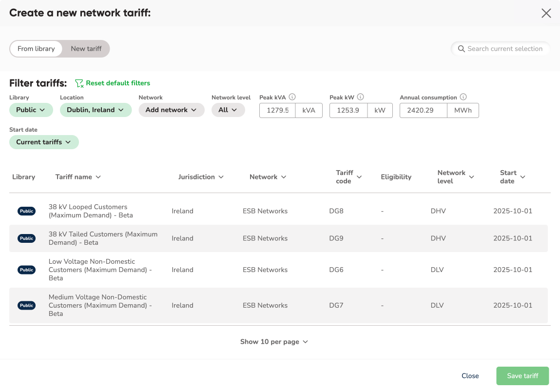
Task: Click DLV in the DG7 row
Action: 437,306
